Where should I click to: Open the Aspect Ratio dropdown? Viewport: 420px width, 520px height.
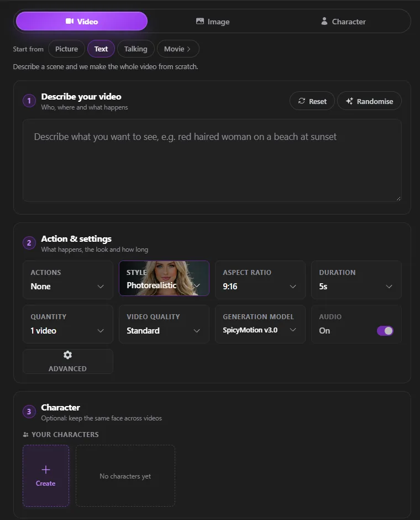260,279
